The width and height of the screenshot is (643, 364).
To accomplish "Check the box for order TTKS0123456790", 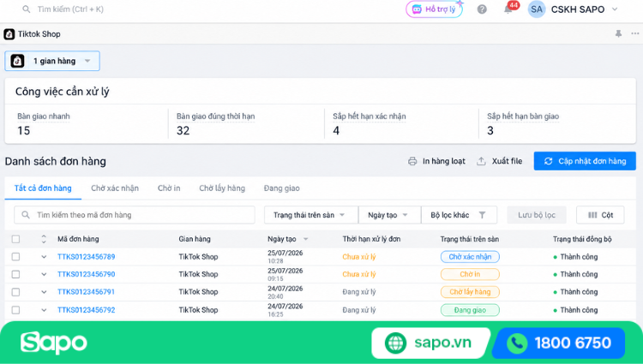I will [x=15, y=274].
